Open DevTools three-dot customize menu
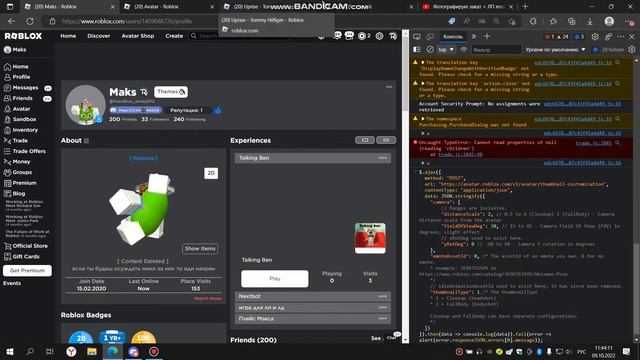Screen dimensions: 640x360 pos(620,37)
